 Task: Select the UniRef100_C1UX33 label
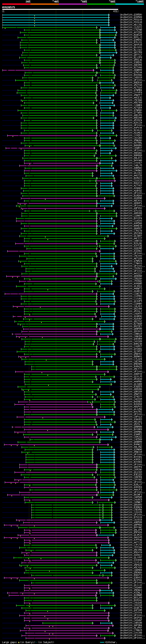coord(131,180)
